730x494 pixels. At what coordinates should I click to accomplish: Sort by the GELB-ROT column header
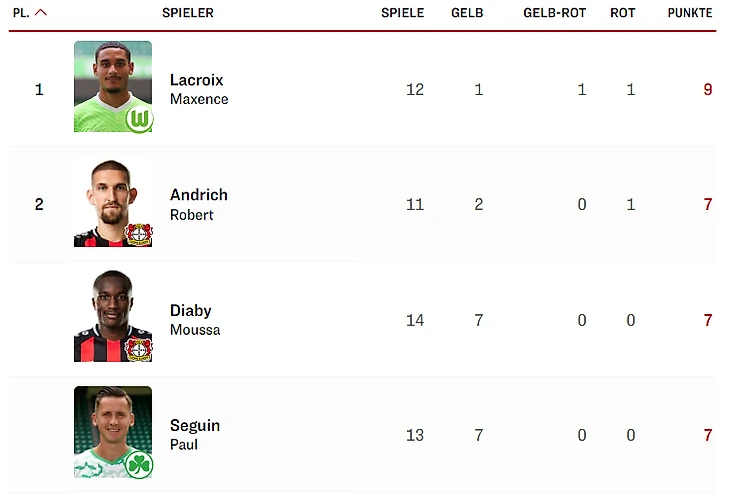[554, 13]
